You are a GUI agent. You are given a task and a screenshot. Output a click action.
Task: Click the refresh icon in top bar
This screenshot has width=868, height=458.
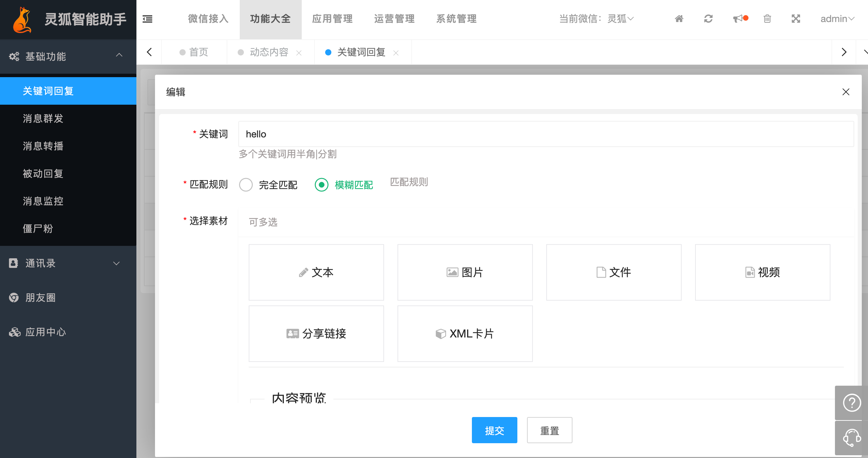[x=708, y=19]
